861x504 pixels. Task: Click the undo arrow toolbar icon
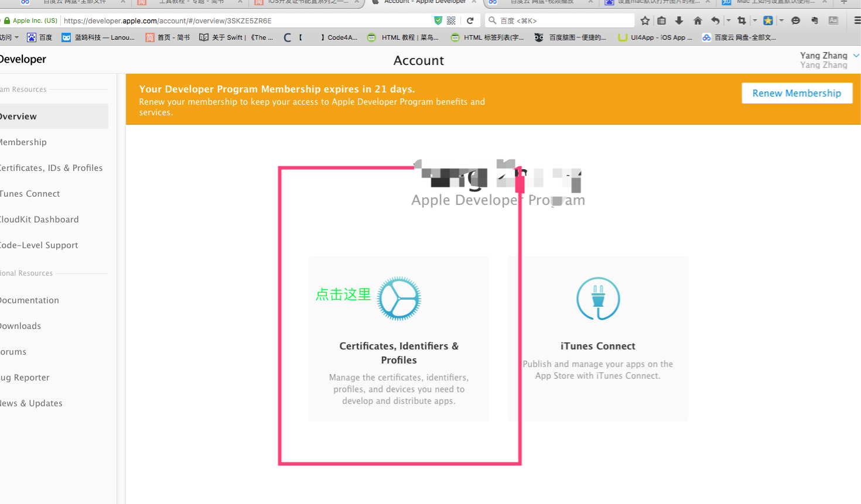tap(715, 20)
